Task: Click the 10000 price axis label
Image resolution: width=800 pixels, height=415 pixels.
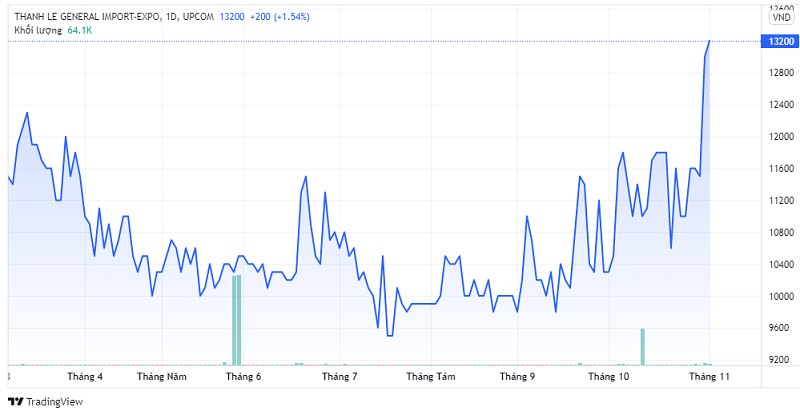Action: tap(781, 296)
